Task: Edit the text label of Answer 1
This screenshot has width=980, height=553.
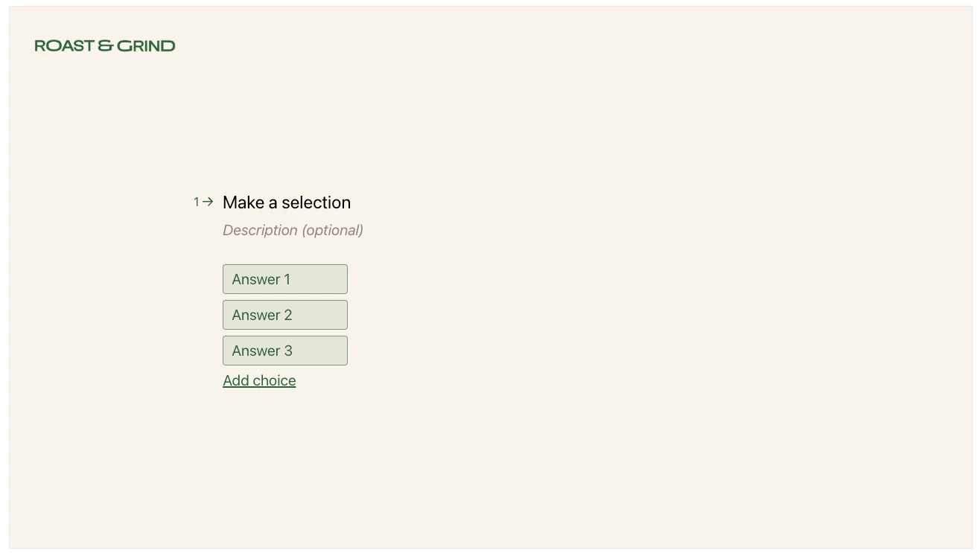Action: click(x=261, y=279)
